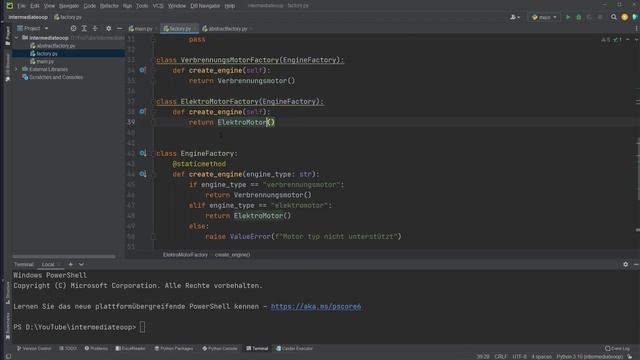640x360 pixels.
Task: Toggle Project tool window side tab
Action: click(7, 36)
